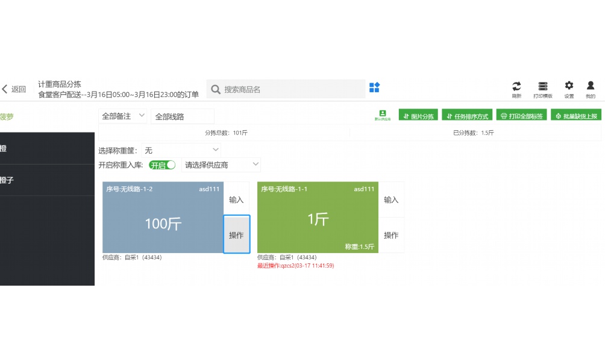Click the search magnifier icon
This screenshot has width=605, height=364.
click(215, 89)
